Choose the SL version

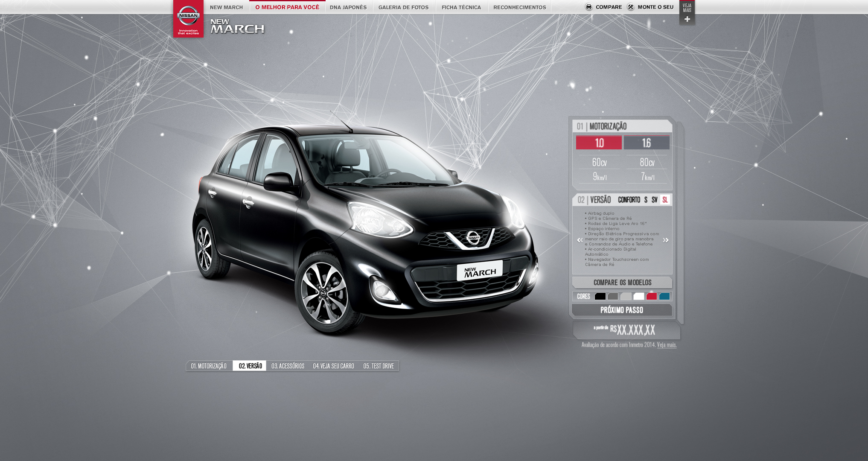point(665,200)
